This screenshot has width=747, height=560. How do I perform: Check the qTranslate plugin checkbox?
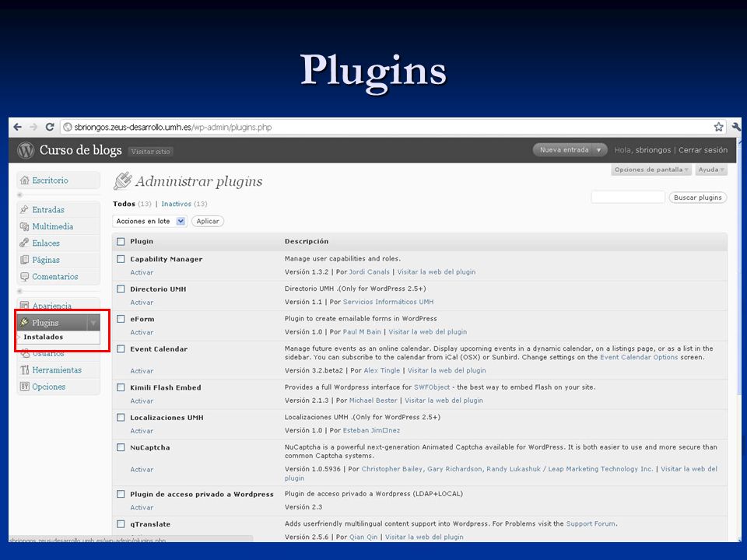tap(121, 524)
